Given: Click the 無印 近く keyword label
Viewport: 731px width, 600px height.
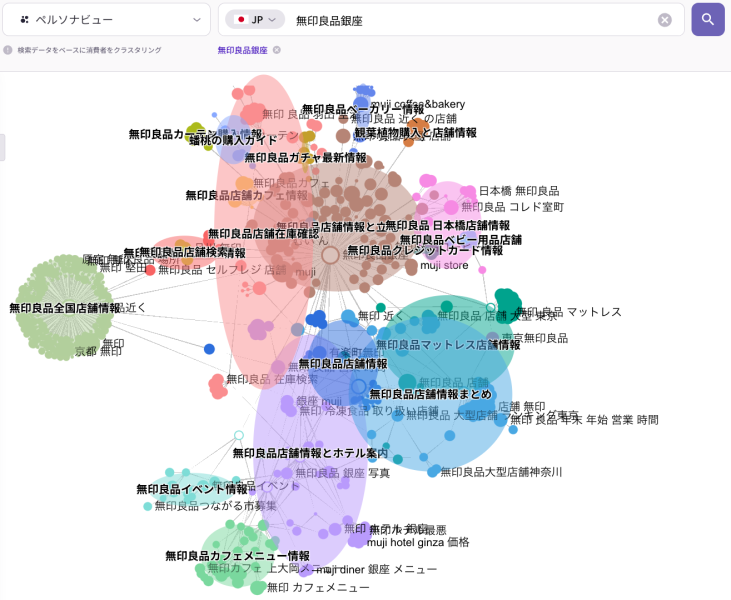Looking at the screenshot, I should [x=381, y=316].
